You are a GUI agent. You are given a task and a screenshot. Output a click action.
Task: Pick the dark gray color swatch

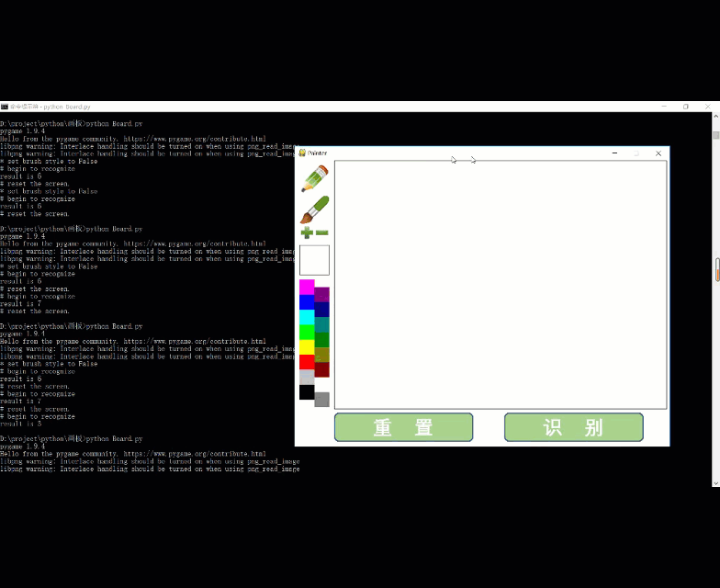321,400
